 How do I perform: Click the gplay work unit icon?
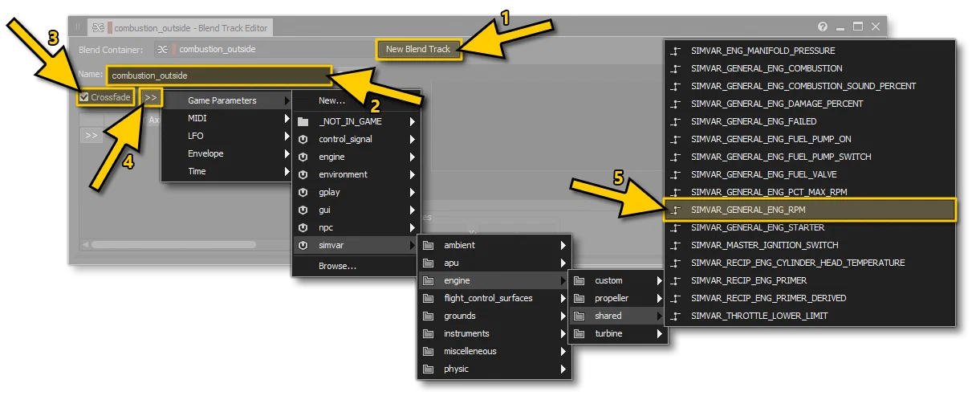click(x=303, y=192)
